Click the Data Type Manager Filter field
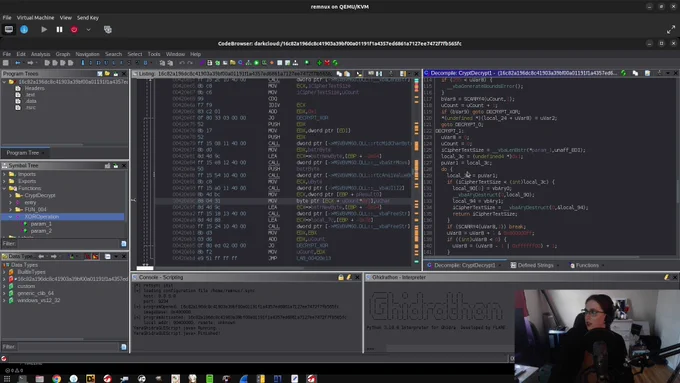The height and width of the screenshot is (383, 680). 67,347
